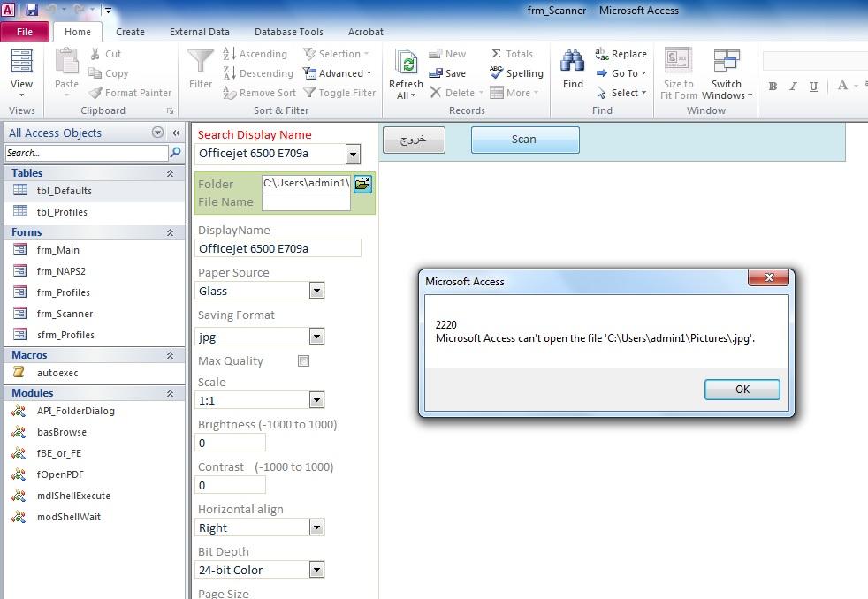Viewport: 868px width, 599px height.
Task: Click the Quick Access save icon
Action: (x=32, y=10)
